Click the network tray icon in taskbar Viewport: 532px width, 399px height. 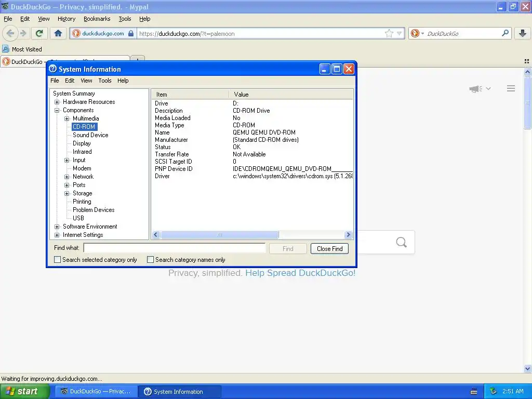(x=493, y=391)
